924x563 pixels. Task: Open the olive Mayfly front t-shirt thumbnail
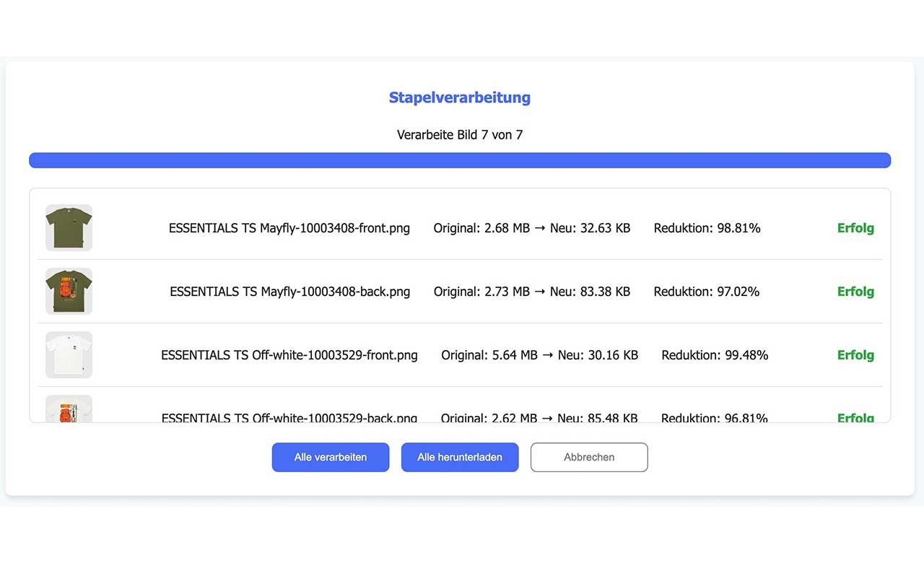pyautogui.click(x=69, y=227)
